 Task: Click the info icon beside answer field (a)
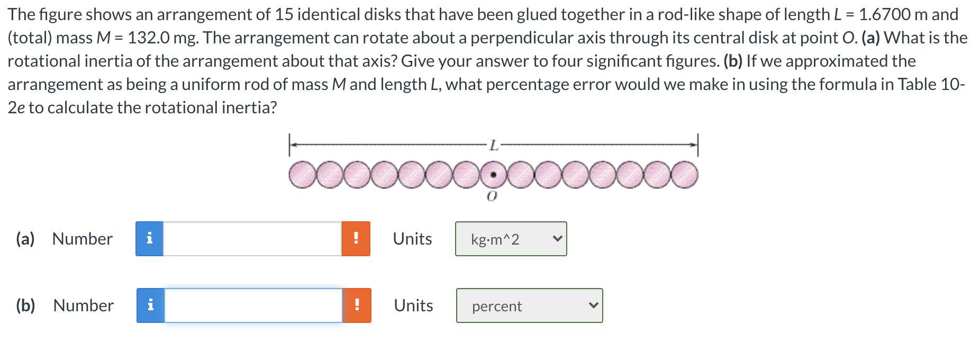tap(150, 239)
